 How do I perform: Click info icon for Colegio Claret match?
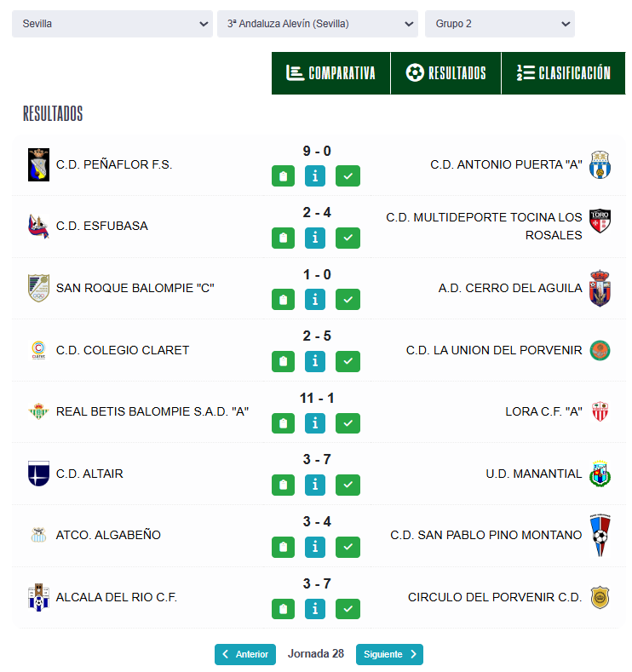[315, 362]
